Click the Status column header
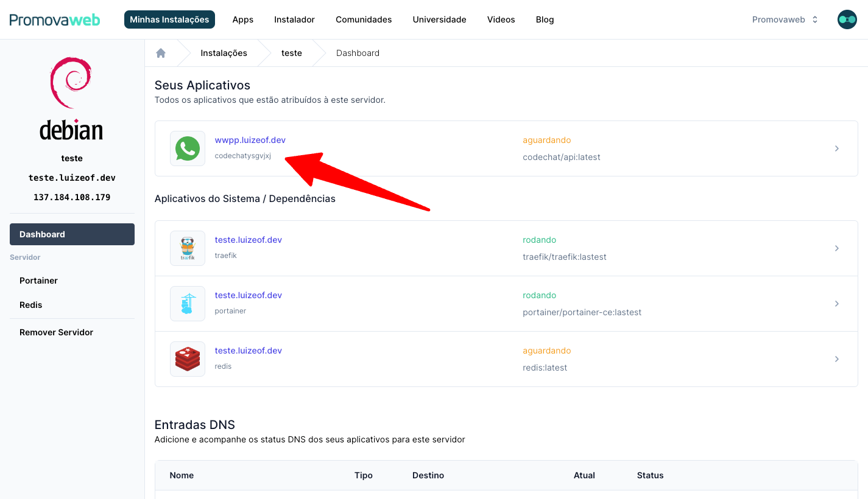 tap(651, 475)
